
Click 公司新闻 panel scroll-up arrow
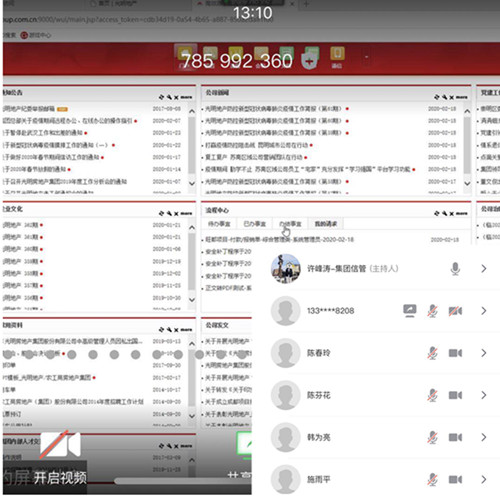point(467,111)
